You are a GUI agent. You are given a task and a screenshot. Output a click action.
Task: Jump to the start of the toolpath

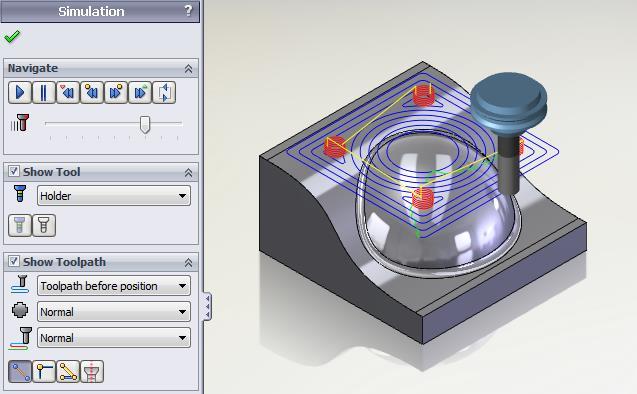[68, 93]
